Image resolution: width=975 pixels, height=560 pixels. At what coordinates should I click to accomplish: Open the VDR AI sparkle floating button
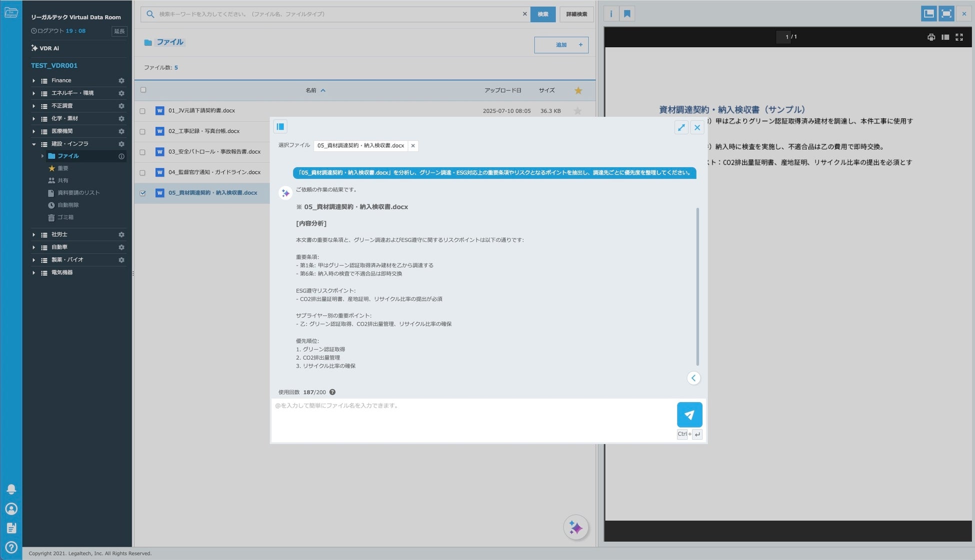575,528
